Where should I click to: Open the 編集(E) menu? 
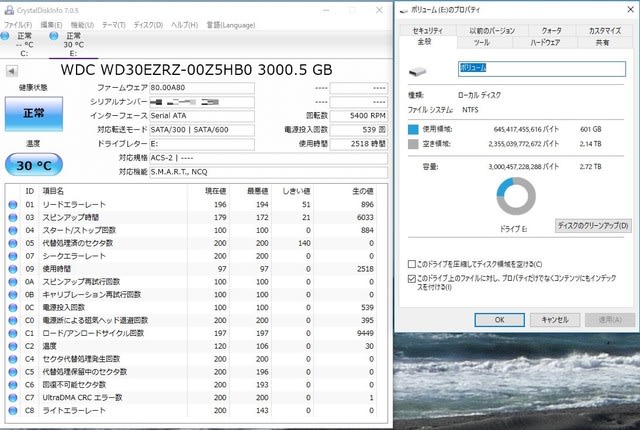[51, 25]
